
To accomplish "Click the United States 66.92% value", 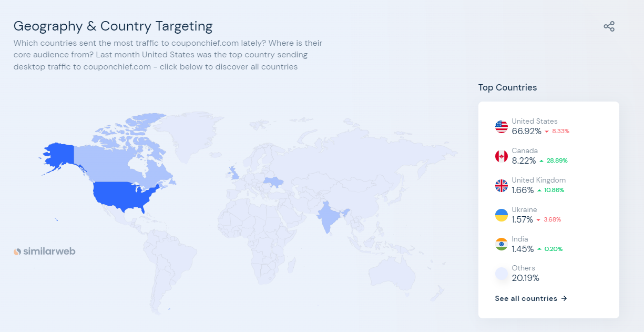I will [526, 131].
